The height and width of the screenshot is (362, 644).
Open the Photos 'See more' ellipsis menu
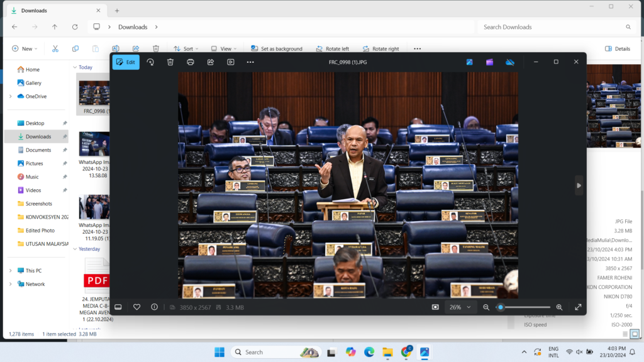[250, 62]
